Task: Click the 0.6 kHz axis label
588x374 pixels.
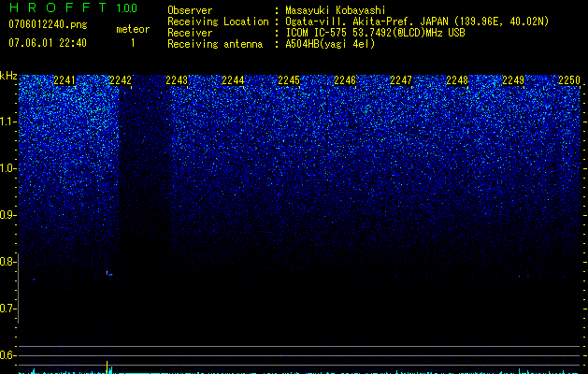Action: [x=8, y=355]
